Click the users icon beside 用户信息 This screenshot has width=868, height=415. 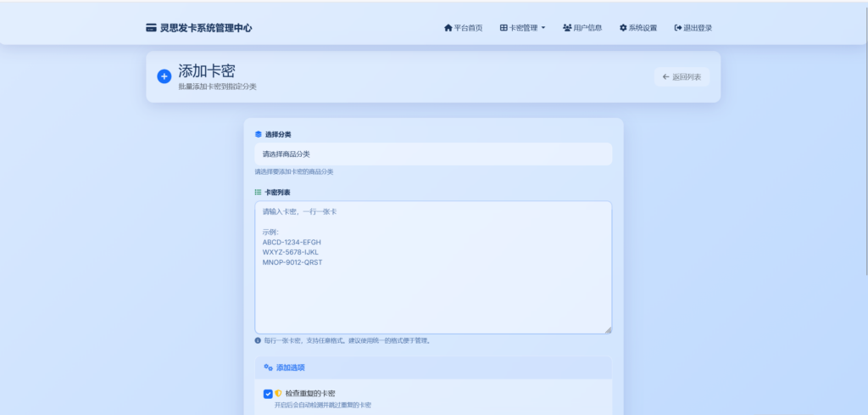[x=567, y=28]
